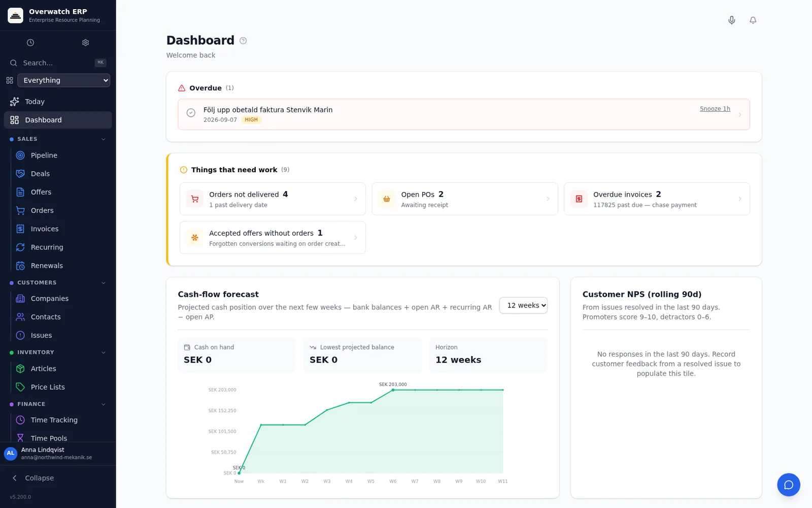Open the chat bubble button
812x508 pixels.
tap(789, 485)
